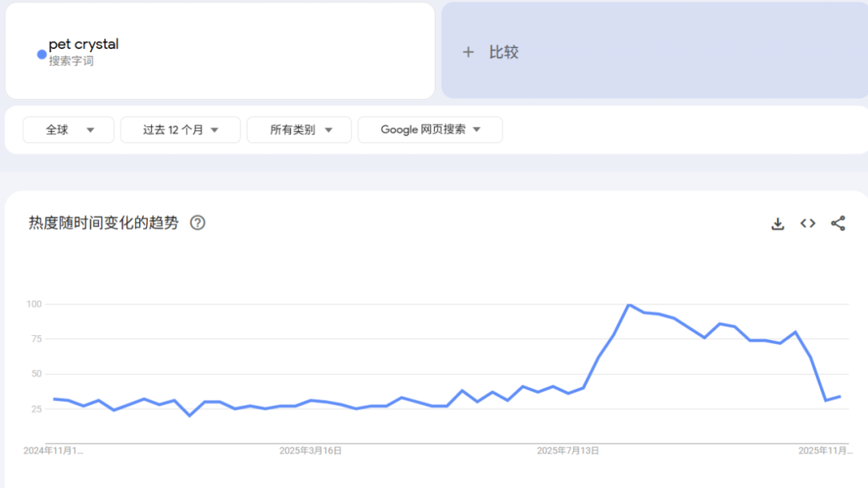Open the help tooltip for 热度随时间变化的趋势
This screenshot has width=868, height=488.
(196, 223)
